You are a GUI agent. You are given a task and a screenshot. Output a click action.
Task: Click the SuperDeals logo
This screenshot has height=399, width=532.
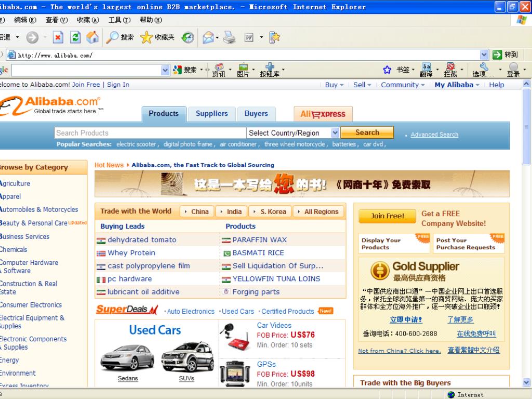pos(127,309)
